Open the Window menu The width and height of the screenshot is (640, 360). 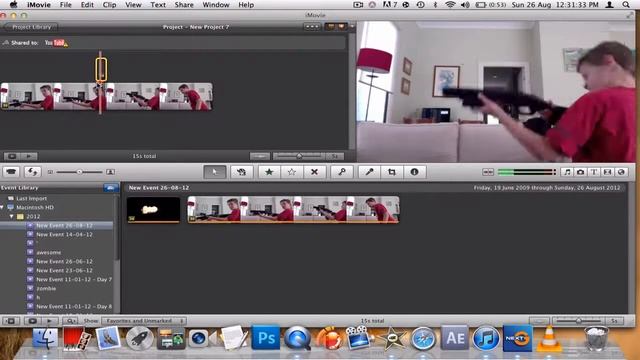[x=216, y=5]
